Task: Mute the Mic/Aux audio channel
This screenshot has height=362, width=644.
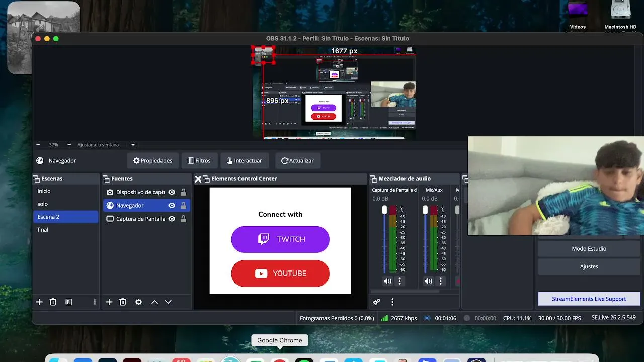Action: point(428,281)
